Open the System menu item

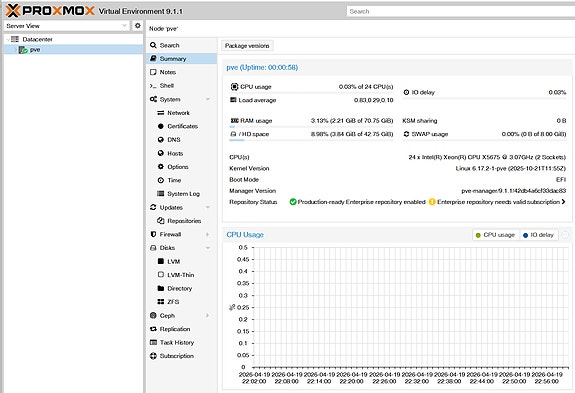click(x=182, y=99)
